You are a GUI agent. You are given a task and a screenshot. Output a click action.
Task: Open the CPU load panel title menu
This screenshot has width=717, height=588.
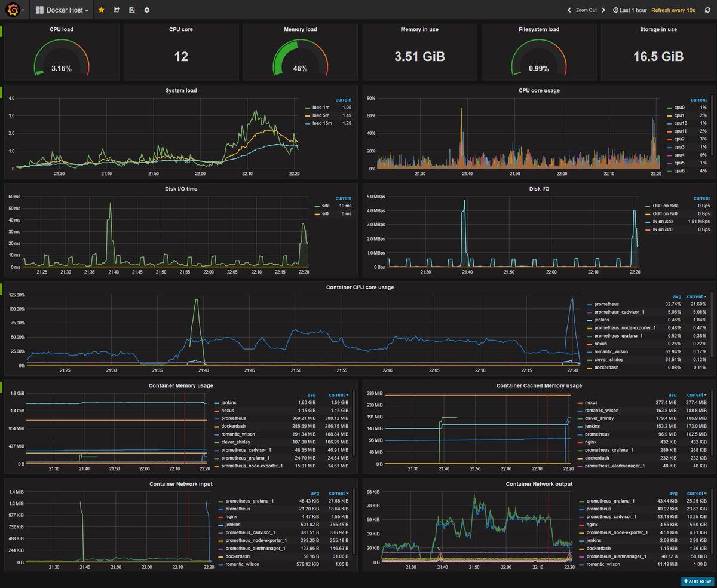pos(62,29)
